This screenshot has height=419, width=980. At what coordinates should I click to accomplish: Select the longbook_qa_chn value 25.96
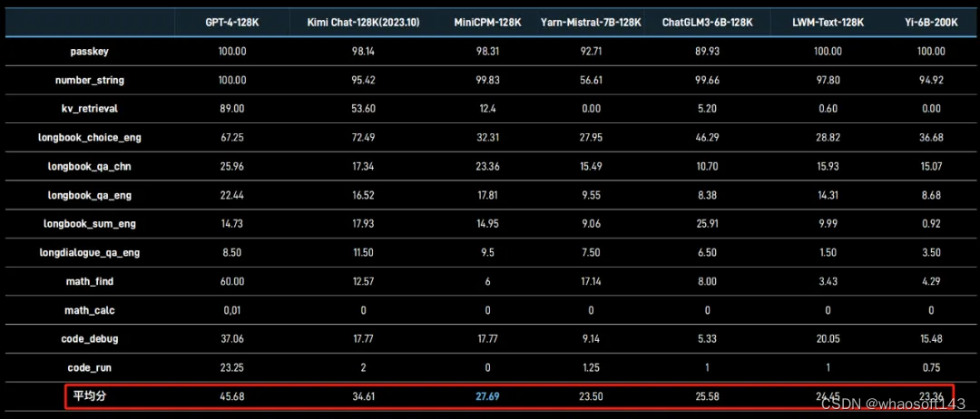coord(232,167)
